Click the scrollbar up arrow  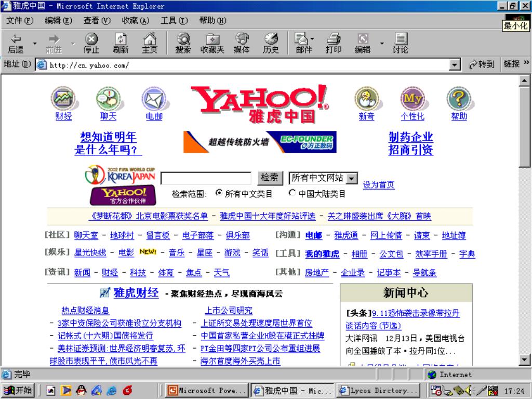[x=524, y=81]
